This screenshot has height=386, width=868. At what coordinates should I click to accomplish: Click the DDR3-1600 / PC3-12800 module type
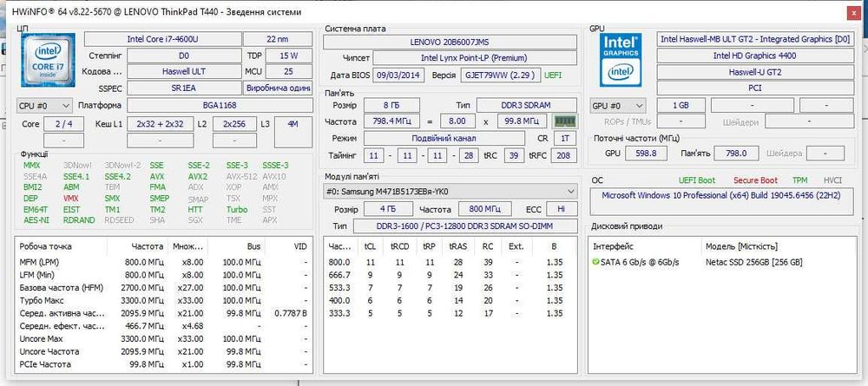point(465,226)
